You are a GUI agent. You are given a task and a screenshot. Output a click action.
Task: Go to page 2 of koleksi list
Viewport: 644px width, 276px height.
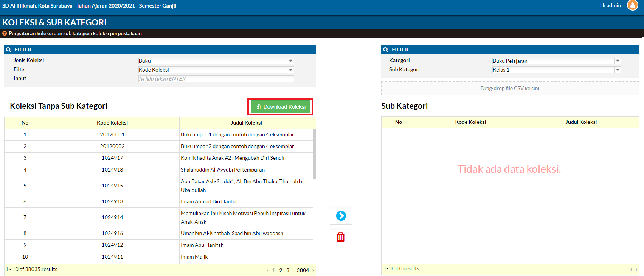coord(281,270)
